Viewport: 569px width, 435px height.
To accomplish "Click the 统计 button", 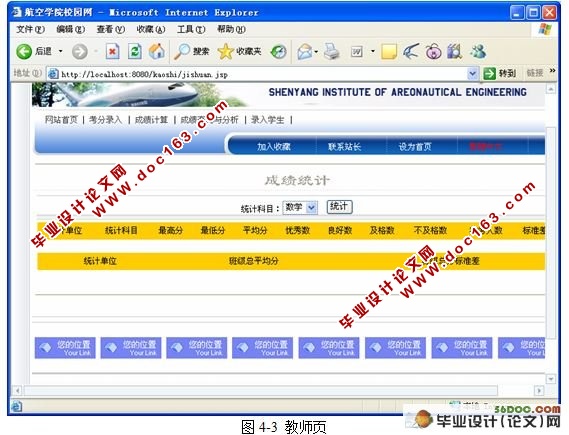I will (x=339, y=207).
